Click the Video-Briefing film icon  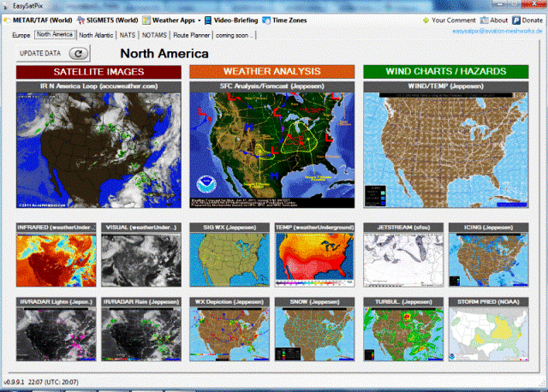tap(208, 21)
